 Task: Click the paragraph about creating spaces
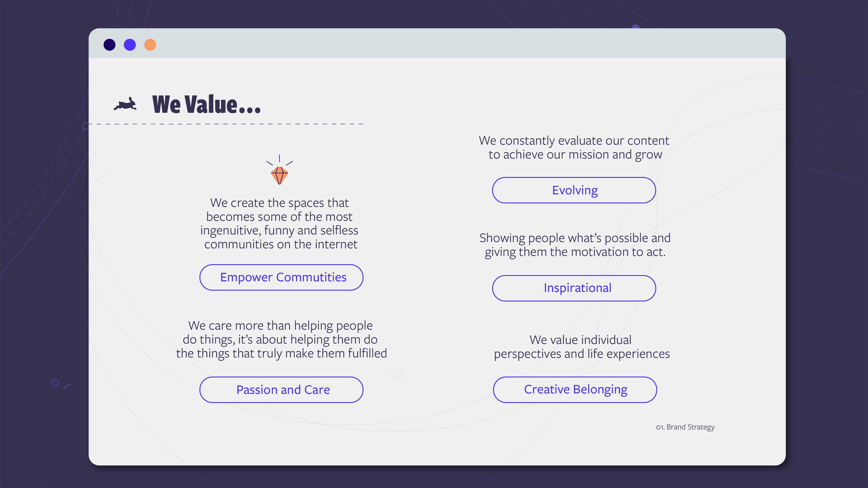click(x=280, y=223)
